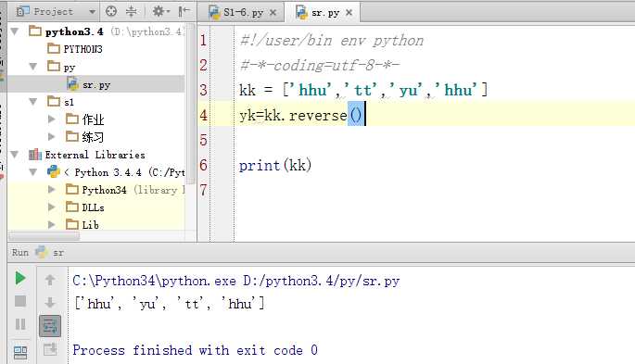Rerun sr with the green Run button

(x=20, y=278)
